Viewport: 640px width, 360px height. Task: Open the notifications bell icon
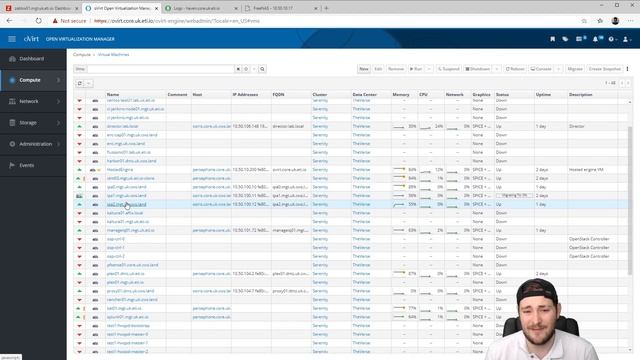point(597,39)
